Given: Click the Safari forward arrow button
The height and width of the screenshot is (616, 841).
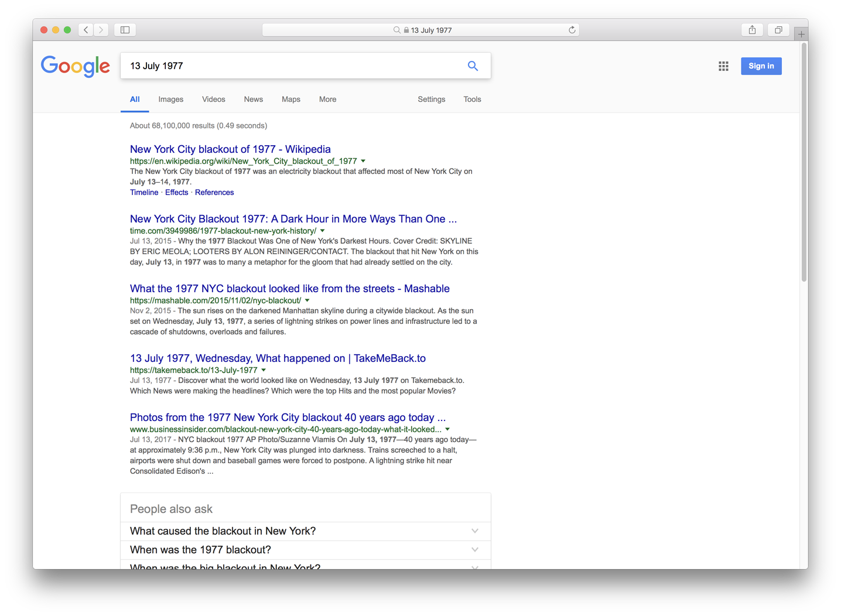Looking at the screenshot, I should (101, 30).
